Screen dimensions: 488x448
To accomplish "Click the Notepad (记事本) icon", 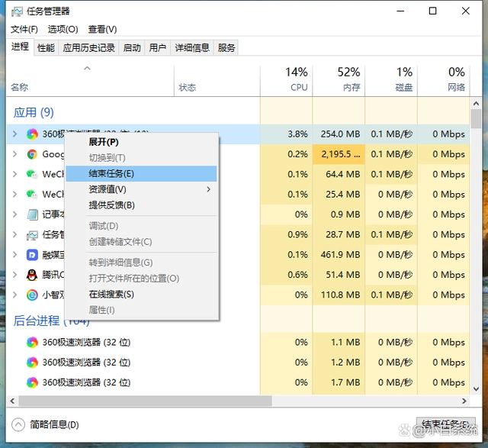I will tap(32, 214).
